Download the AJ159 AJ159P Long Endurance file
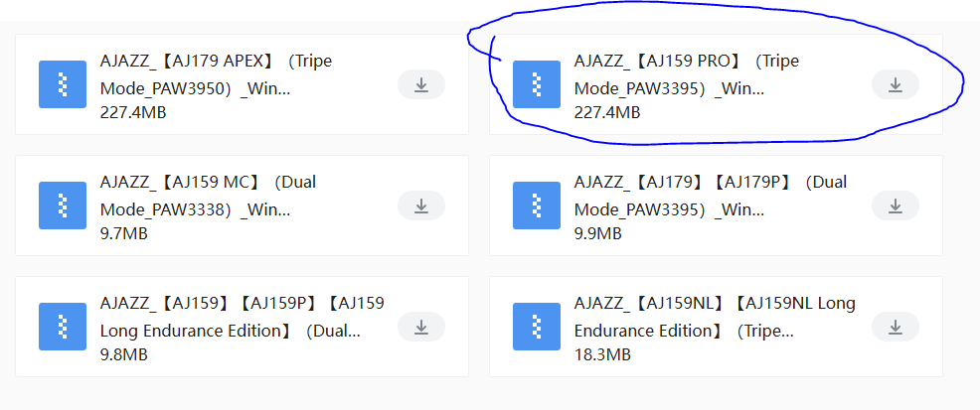Viewport: 980px width, 410px height. (x=420, y=327)
